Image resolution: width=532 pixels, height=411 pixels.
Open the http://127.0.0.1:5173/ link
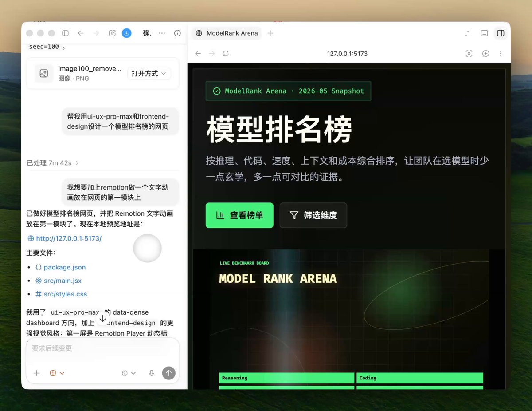click(x=65, y=238)
